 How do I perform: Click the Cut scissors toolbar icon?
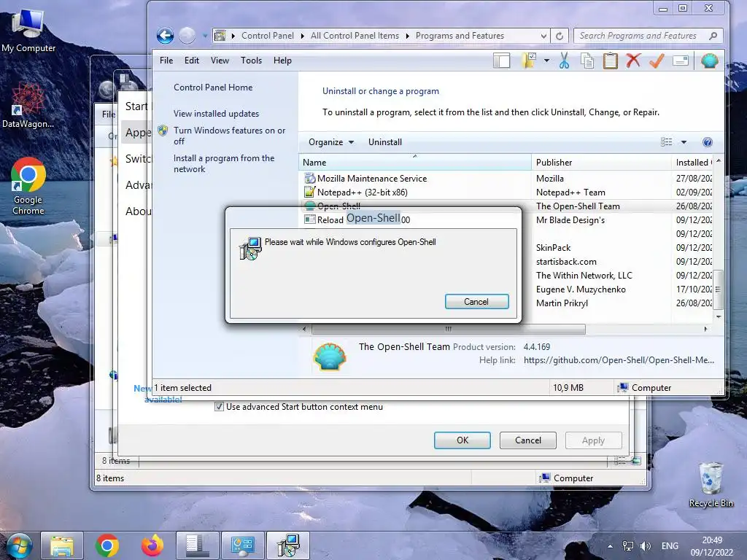pyautogui.click(x=564, y=61)
